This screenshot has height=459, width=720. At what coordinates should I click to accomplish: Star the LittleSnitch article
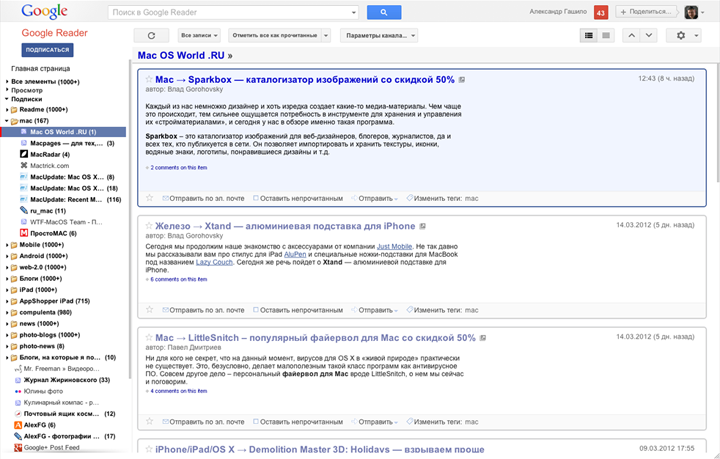(149, 338)
